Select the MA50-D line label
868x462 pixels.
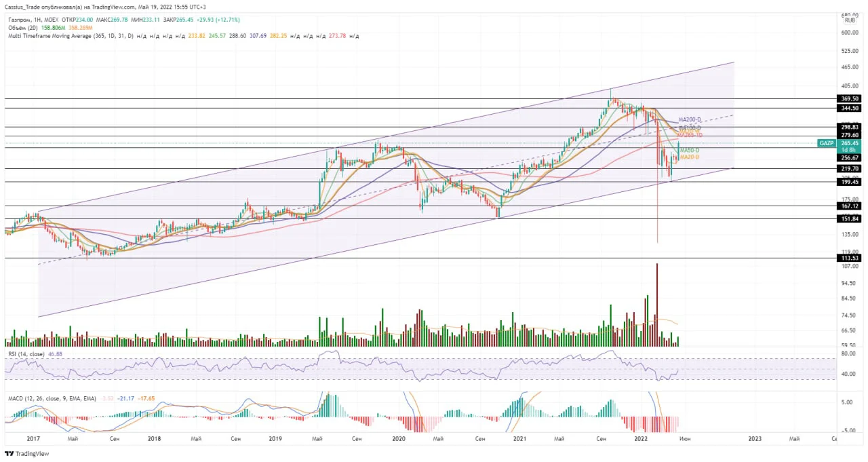pyautogui.click(x=690, y=150)
